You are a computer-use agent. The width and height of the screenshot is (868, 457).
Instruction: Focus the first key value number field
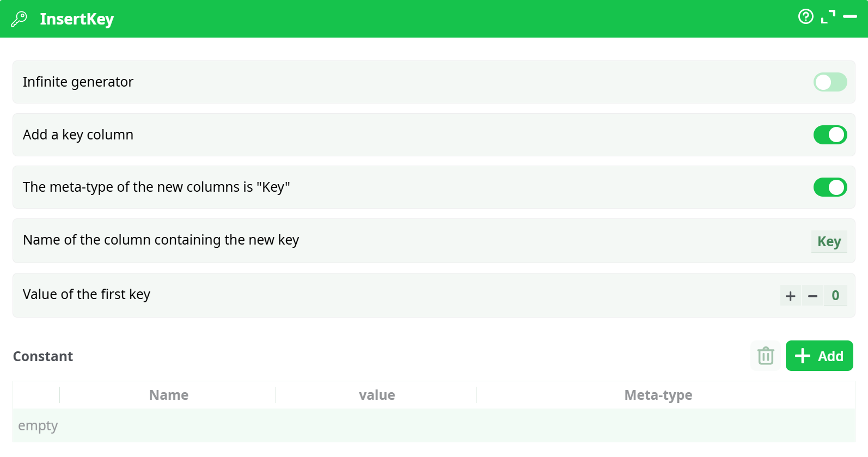point(835,296)
